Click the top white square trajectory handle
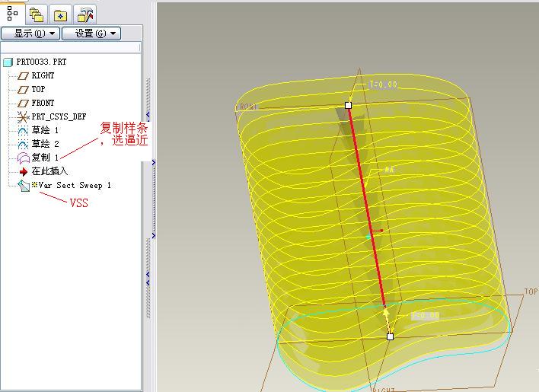Image resolution: width=539 pixels, height=392 pixels. 348,105
